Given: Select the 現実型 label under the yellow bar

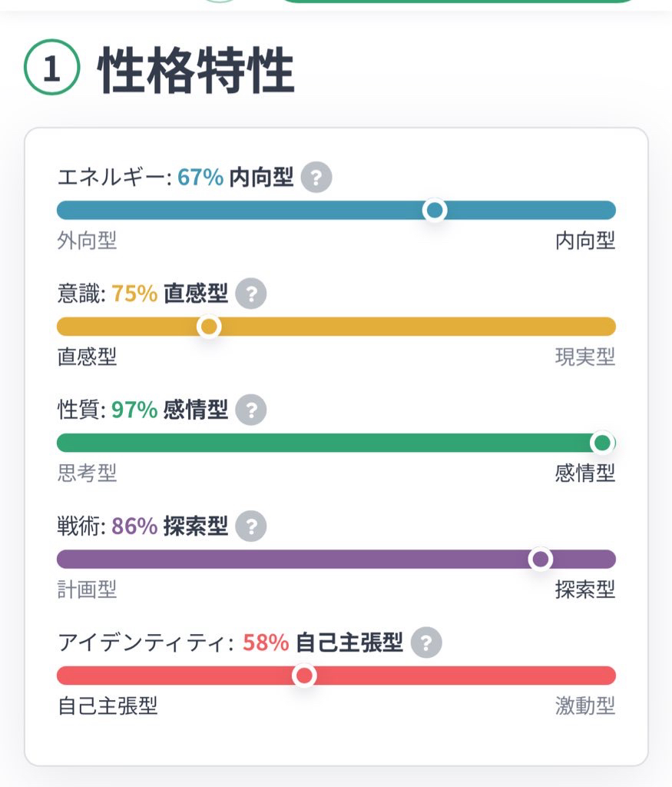Looking at the screenshot, I should pos(585,357).
